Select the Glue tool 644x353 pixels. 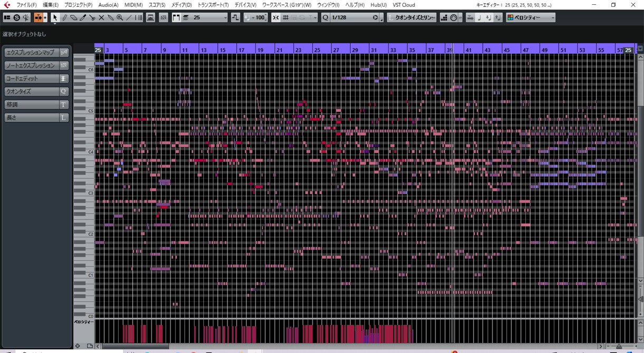[110, 17]
